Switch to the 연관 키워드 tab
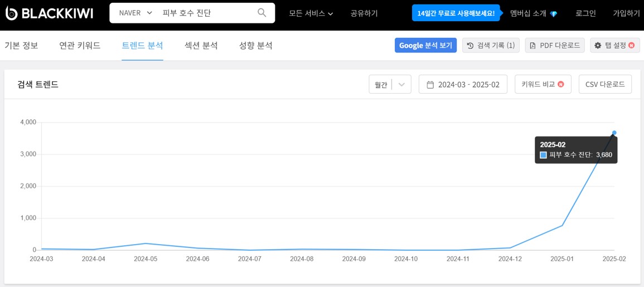Viewport: 644px width, 287px height. pos(80,46)
